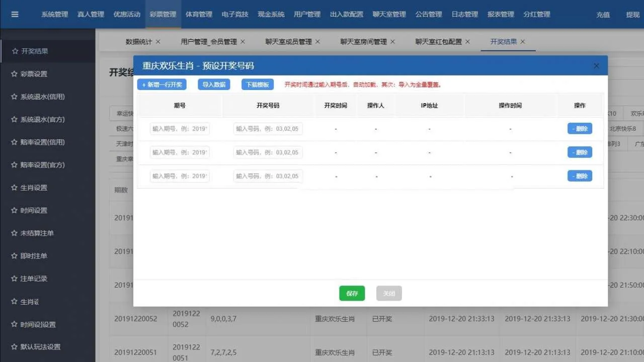
Task: Click the star icon beside 注单记录
Action: click(14, 279)
